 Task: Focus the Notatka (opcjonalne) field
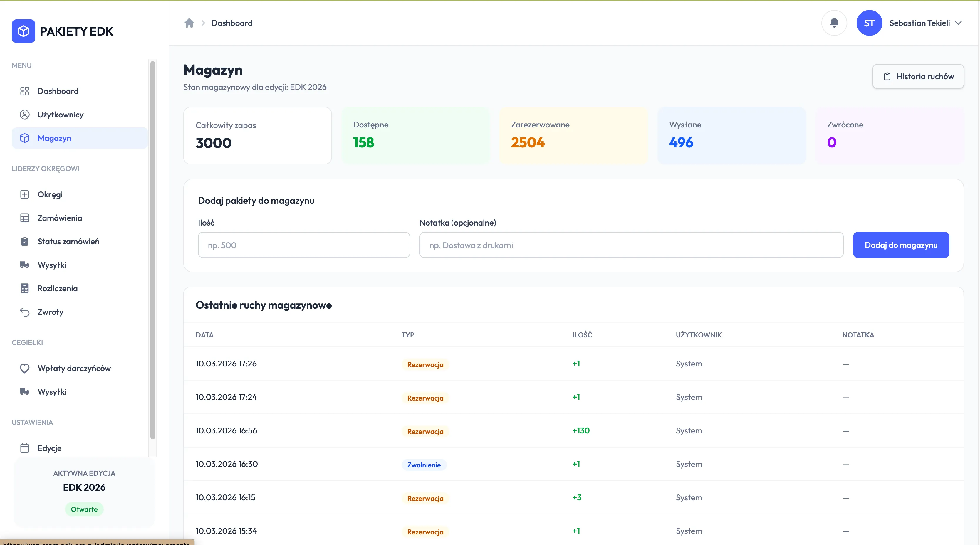tap(631, 245)
